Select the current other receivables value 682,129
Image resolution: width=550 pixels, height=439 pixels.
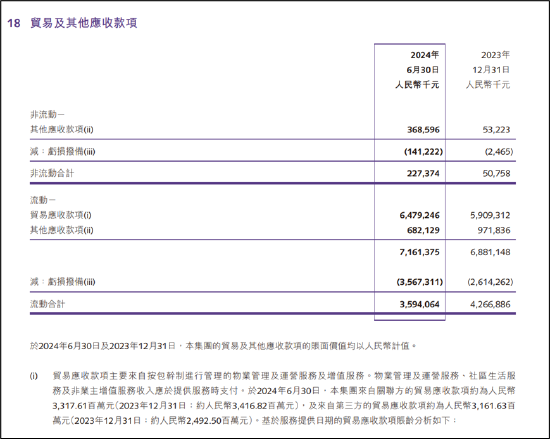423,230
